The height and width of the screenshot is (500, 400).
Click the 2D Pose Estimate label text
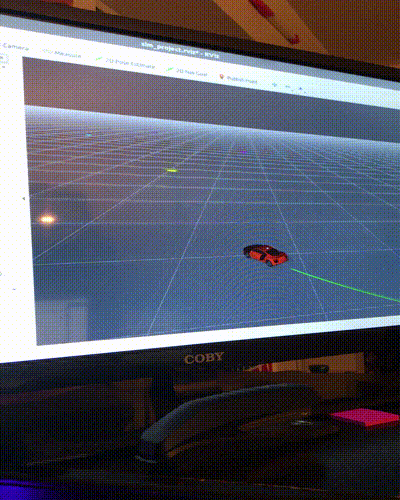tap(130, 63)
